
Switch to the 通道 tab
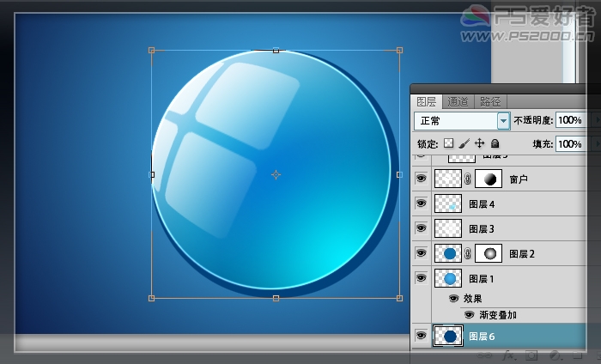pyautogui.click(x=458, y=102)
